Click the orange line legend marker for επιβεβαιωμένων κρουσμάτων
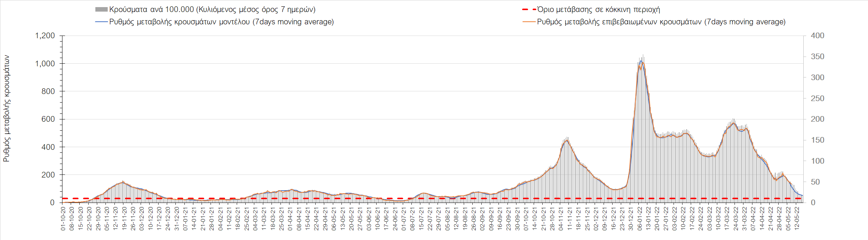The height and width of the screenshot is (240, 868). coord(528,22)
